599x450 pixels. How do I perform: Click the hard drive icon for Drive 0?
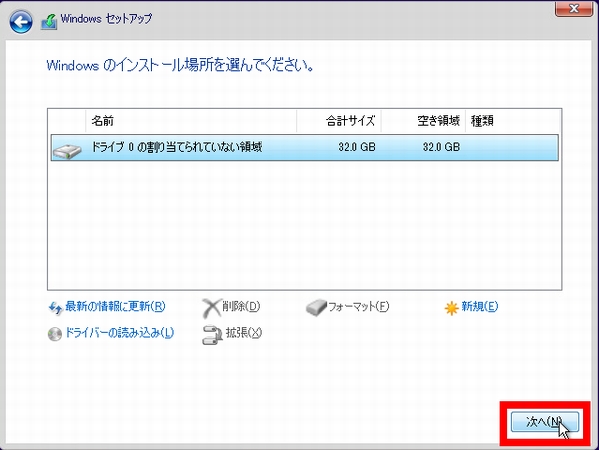pyautogui.click(x=67, y=151)
